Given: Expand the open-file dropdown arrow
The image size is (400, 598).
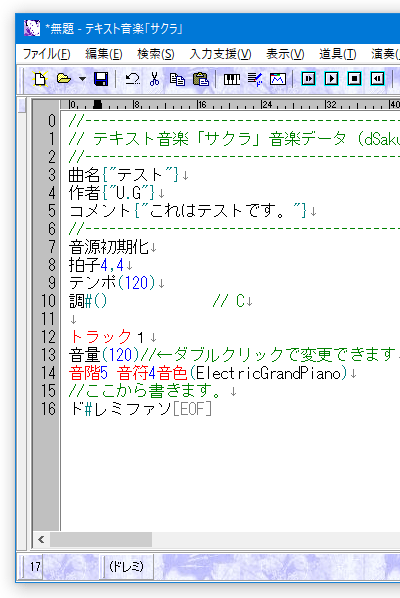Looking at the screenshot, I should point(82,79).
